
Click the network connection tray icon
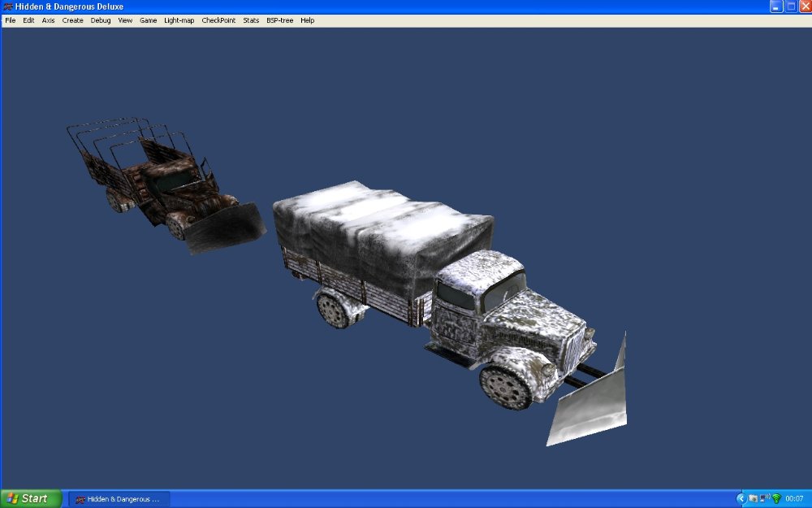763,497
